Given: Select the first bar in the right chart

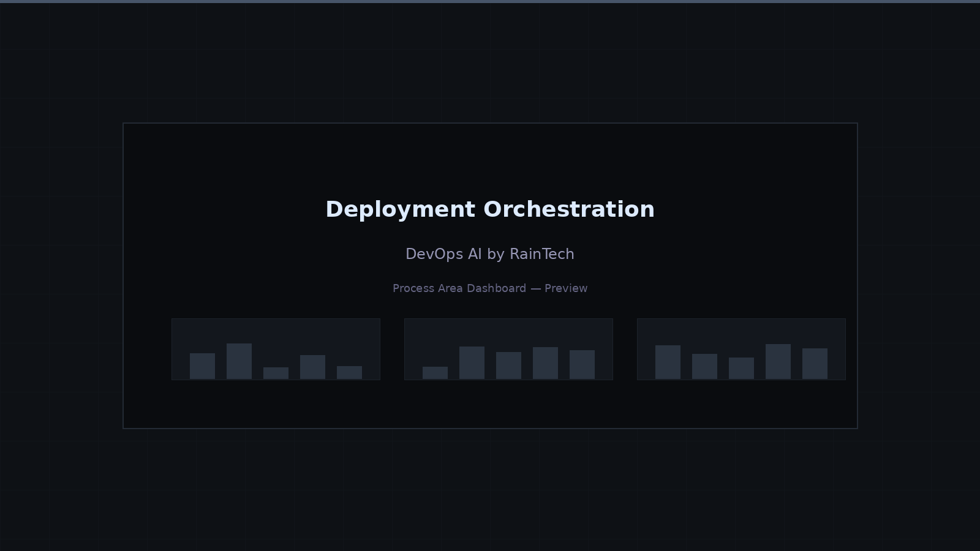Looking at the screenshot, I should [666, 361].
